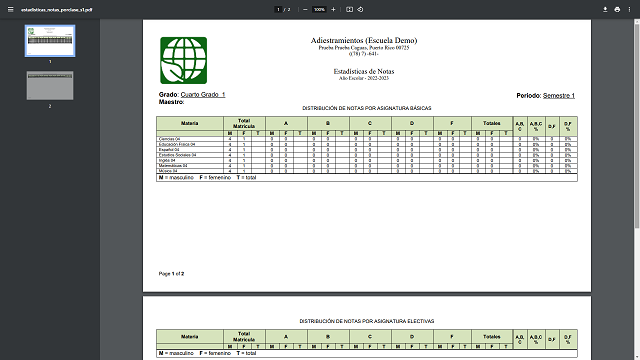Download the PDF file
Screen dimensions: 640x360
(605, 9)
